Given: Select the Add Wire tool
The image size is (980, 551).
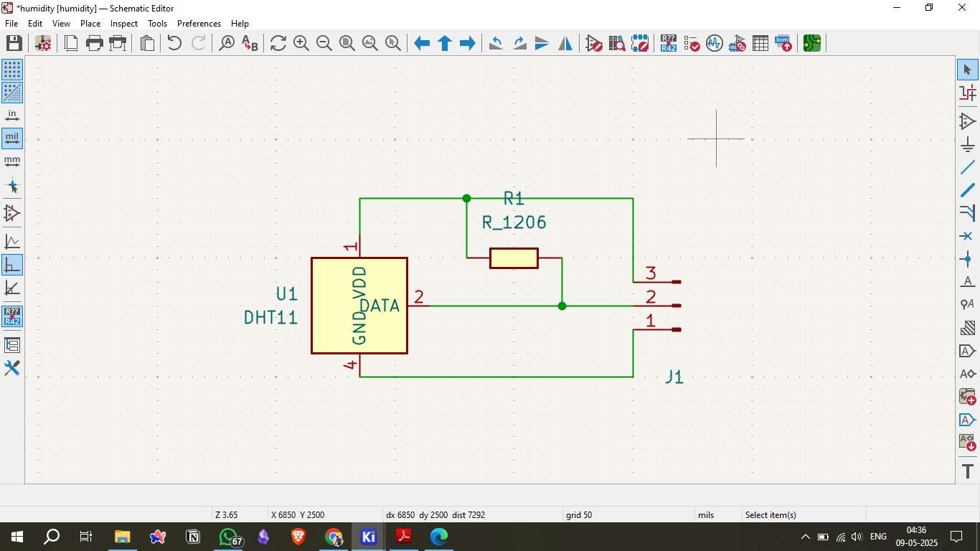Looking at the screenshot, I should point(968,167).
